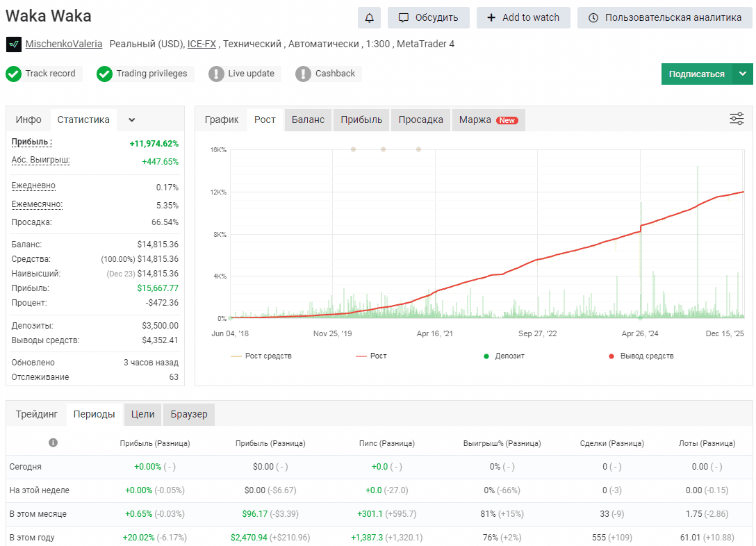The height and width of the screenshot is (546, 756).
Task: Click the Trading privileges checkmark icon
Action: point(104,74)
